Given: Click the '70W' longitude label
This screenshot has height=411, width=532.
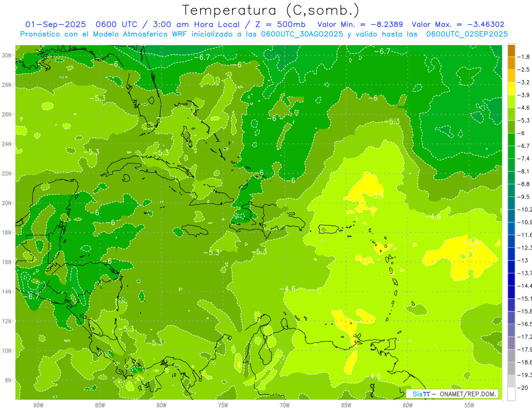Looking at the screenshot, I should (x=285, y=405).
